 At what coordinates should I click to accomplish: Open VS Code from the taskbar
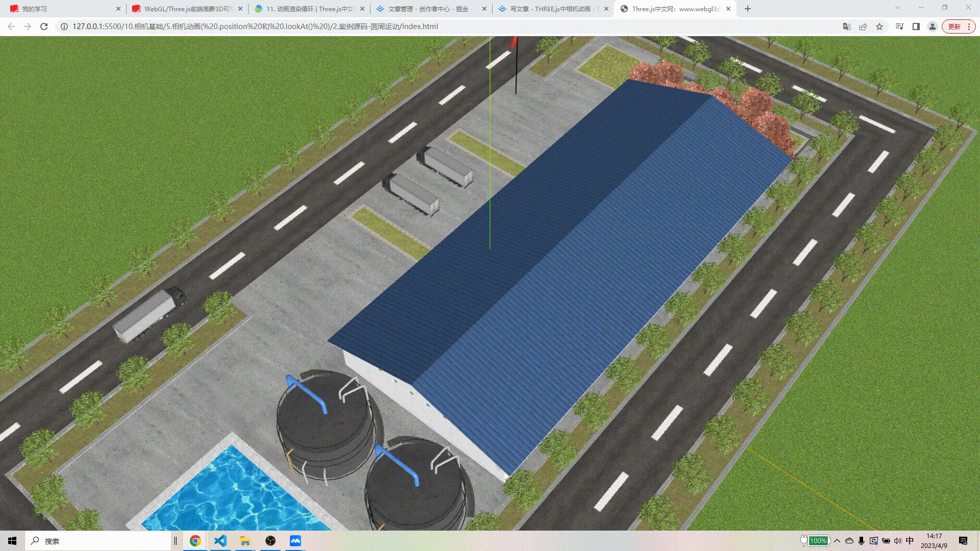pyautogui.click(x=220, y=541)
